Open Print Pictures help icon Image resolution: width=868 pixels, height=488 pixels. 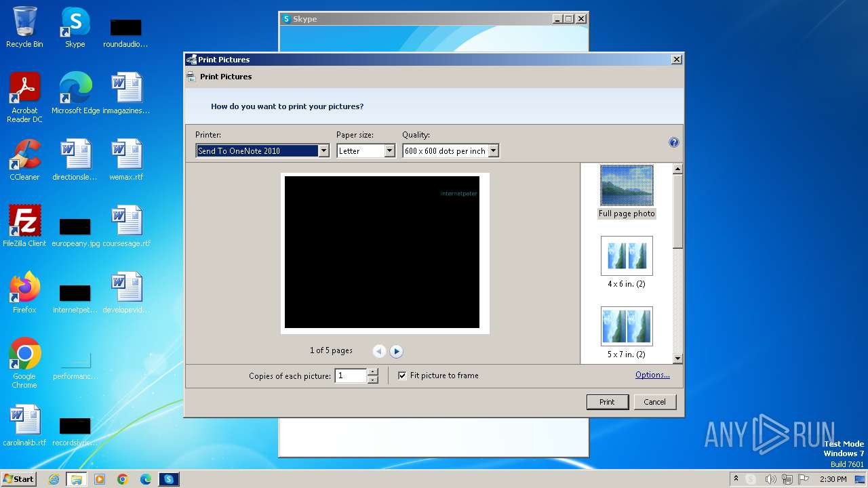pyautogui.click(x=673, y=142)
